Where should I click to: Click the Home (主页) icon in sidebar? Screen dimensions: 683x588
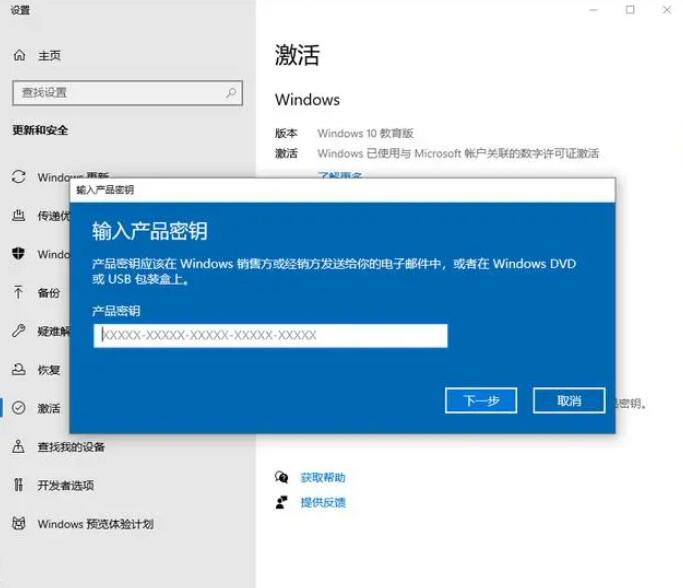tap(19, 55)
